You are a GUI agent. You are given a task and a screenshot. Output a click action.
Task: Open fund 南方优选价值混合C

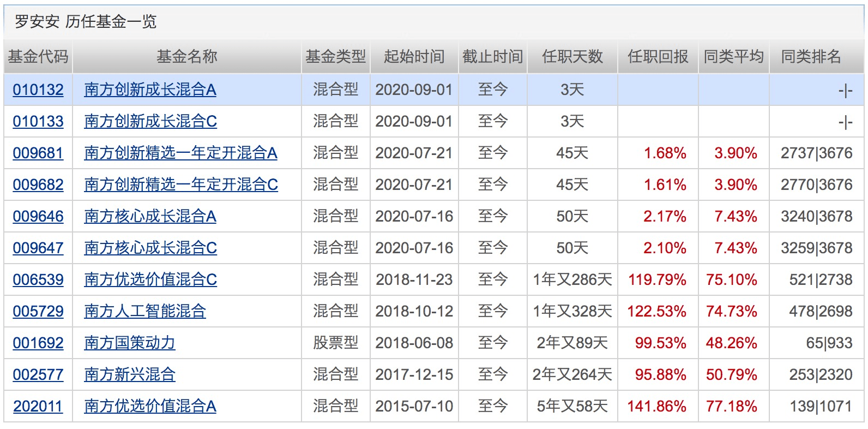click(x=150, y=279)
